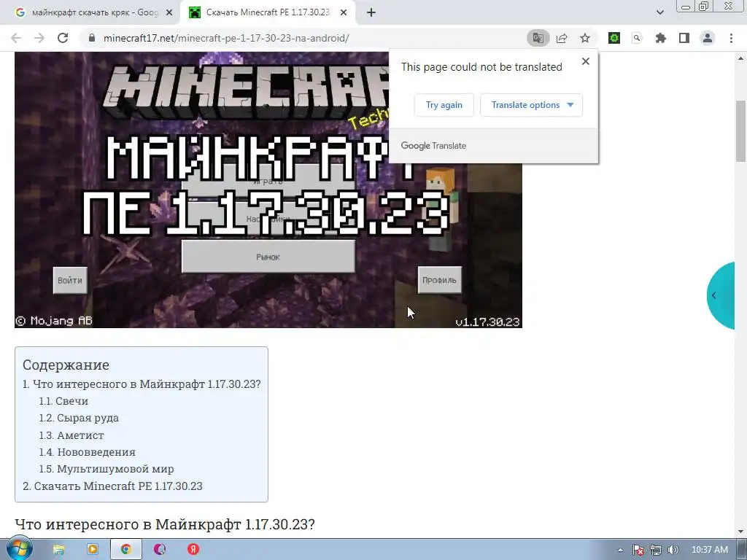Select the Скачать Minecraft PE tab
The height and width of the screenshot is (560, 747).
(268, 13)
